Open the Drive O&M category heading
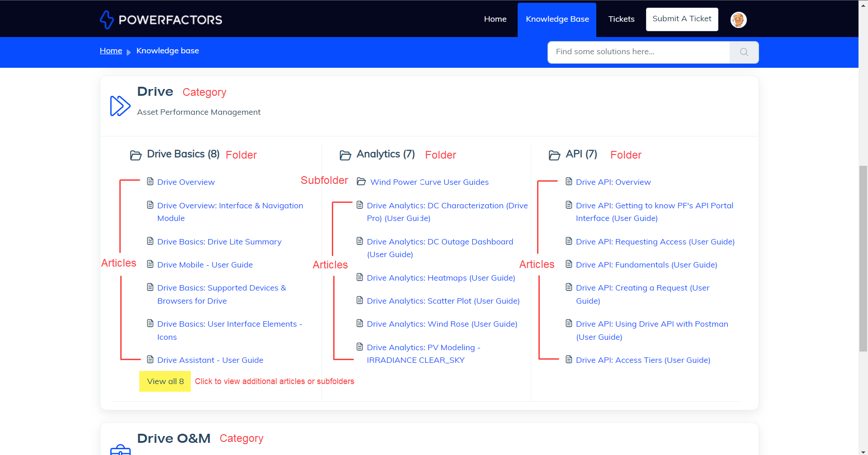The image size is (868, 455). click(174, 438)
